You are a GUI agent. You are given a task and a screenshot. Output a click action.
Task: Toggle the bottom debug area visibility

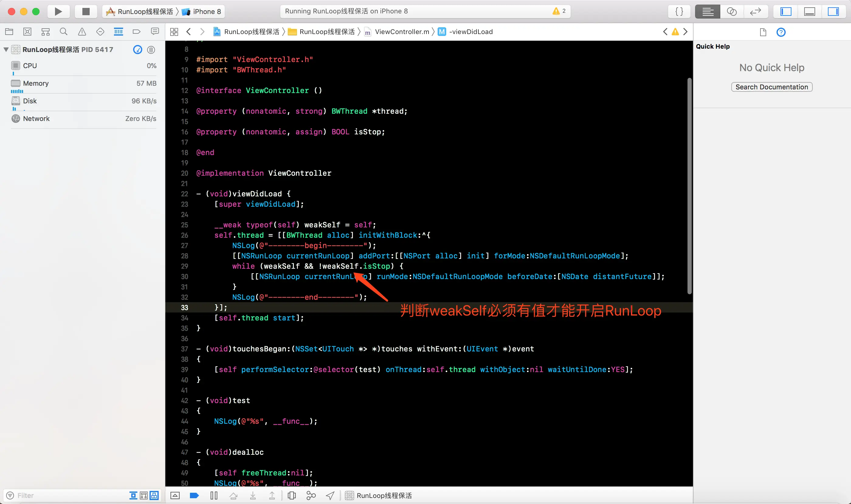810,12
